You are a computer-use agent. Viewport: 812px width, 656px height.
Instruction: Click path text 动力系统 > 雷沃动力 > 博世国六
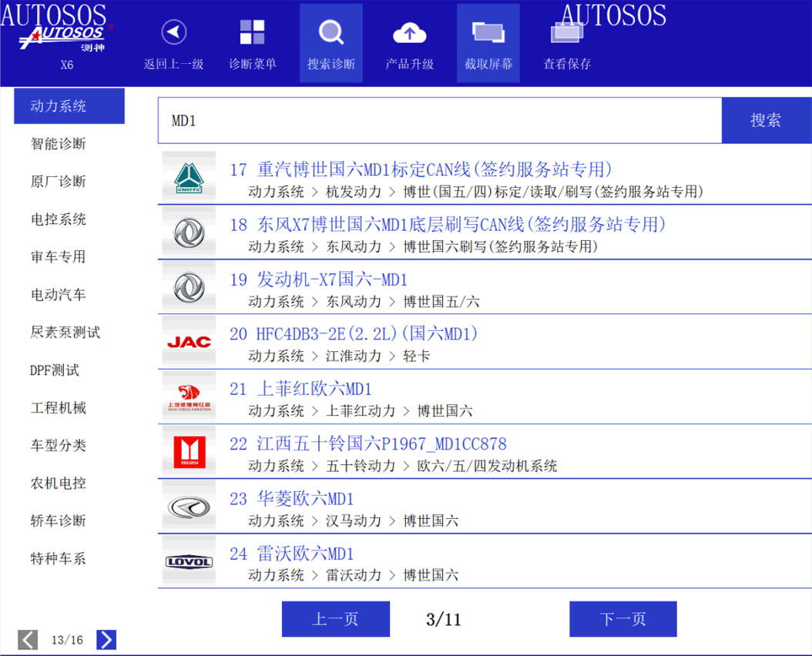click(353, 575)
